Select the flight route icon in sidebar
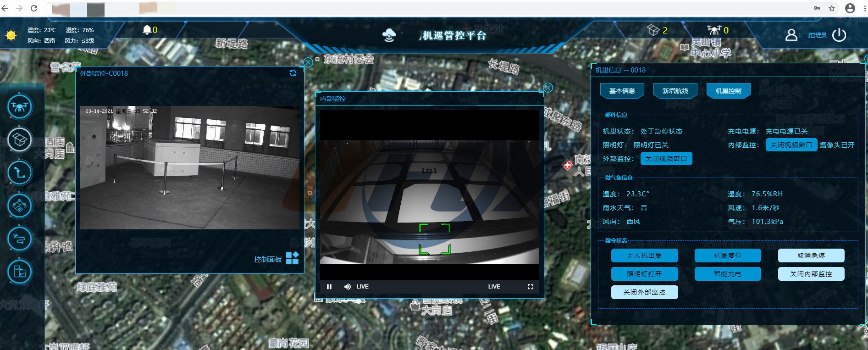The height and width of the screenshot is (350, 868). click(x=20, y=172)
